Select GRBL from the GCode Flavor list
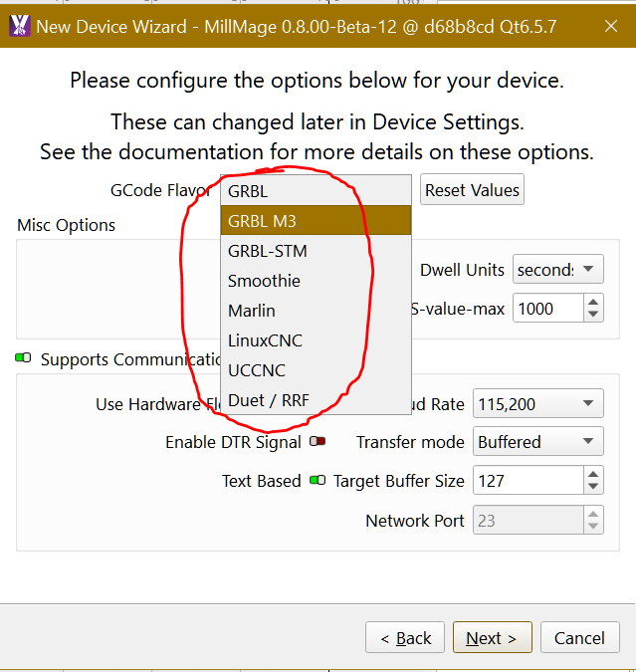 pyautogui.click(x=316, y=191)
